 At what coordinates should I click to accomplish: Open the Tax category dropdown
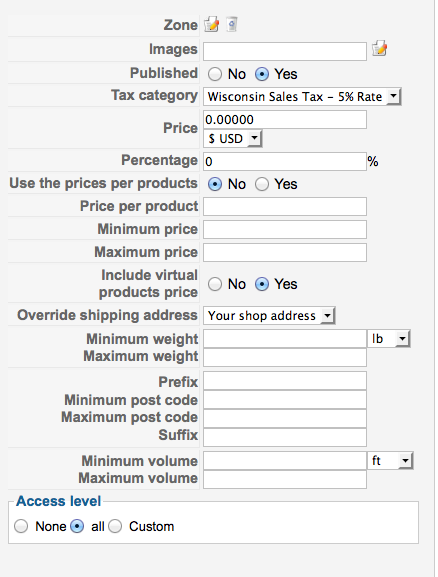tap(302, 97)
